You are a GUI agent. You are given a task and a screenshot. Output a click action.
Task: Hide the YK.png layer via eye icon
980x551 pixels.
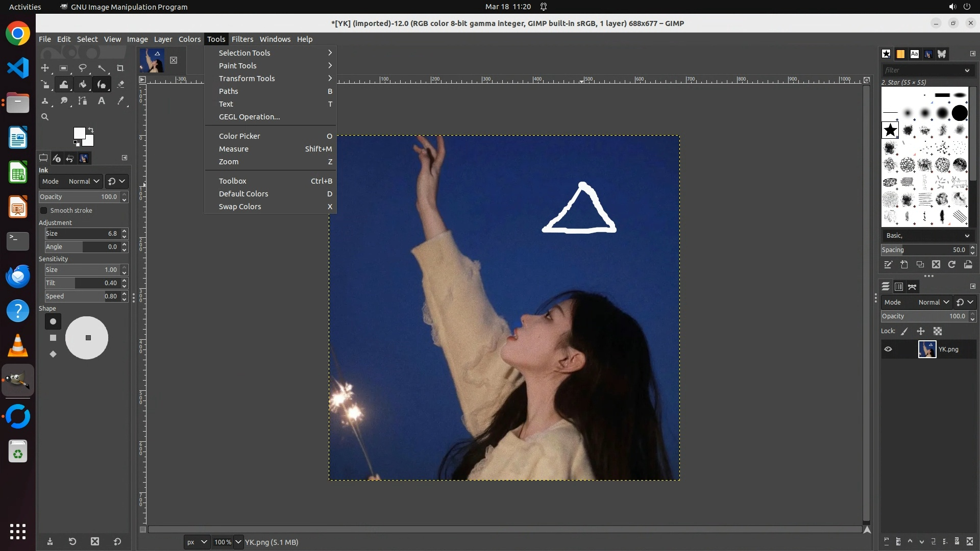tap(888, 349)
